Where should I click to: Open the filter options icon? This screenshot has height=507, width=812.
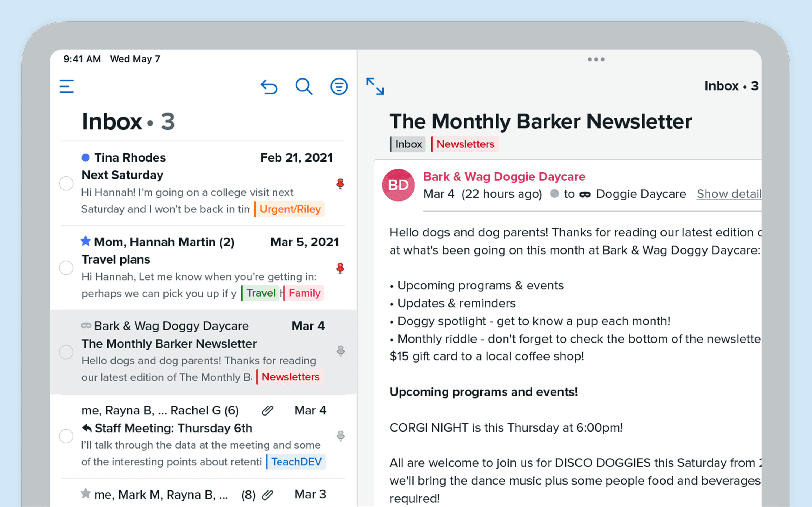tap(339, 87)
